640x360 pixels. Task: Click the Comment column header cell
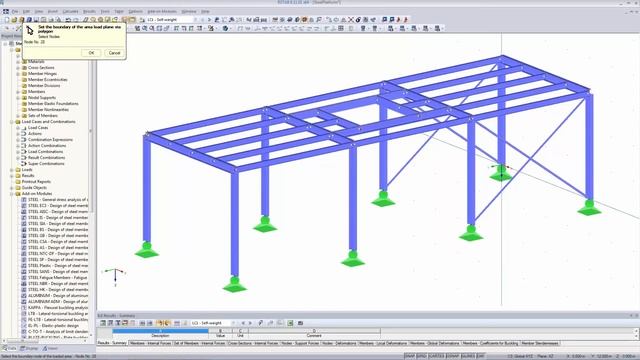coord(314,336)
